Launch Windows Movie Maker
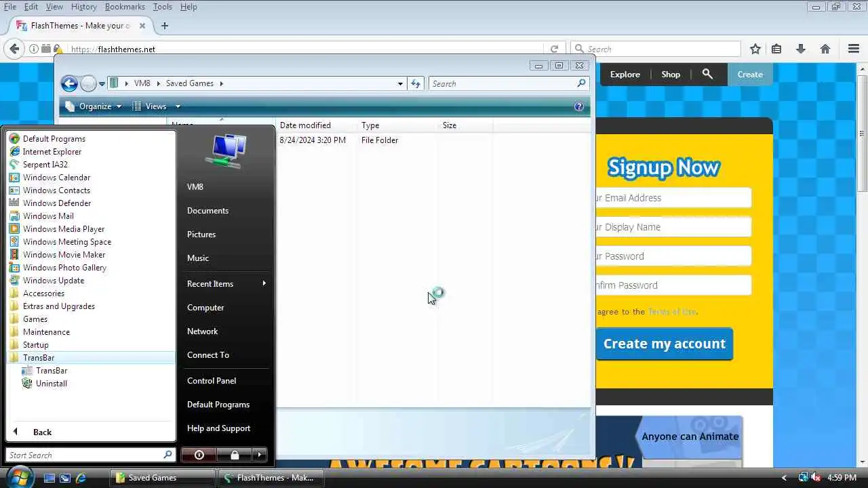This screenshot has width=868, height=488. pyautogui.click(x=64, y=255)
